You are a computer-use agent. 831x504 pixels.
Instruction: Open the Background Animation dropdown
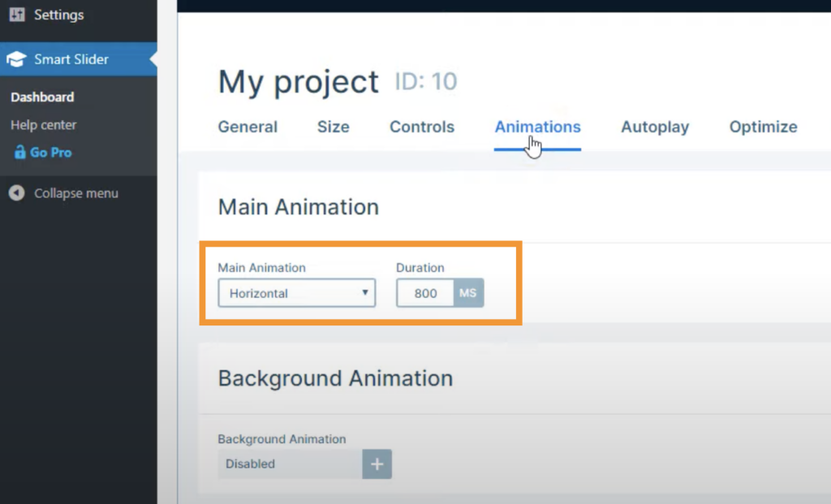click(288, 463)
